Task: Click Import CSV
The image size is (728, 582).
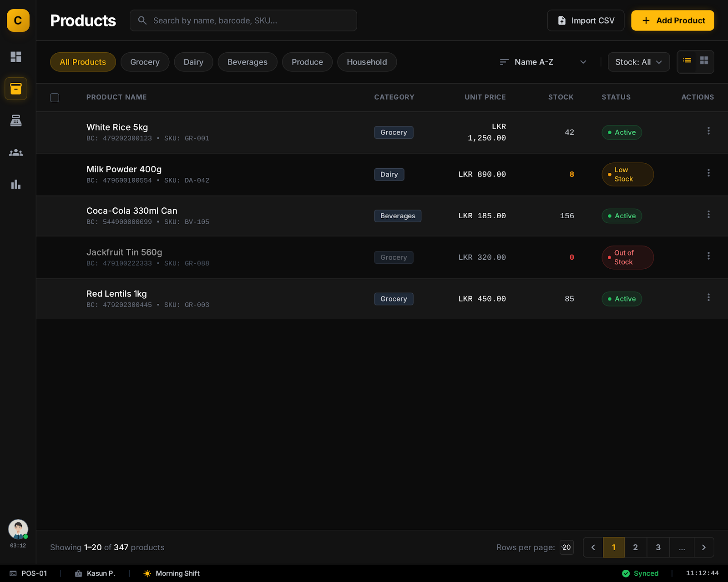Action: point(586,20)
